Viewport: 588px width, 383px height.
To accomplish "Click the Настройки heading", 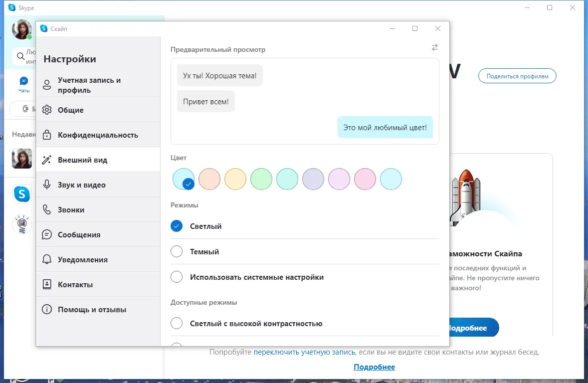I will (x=70, y=59).
